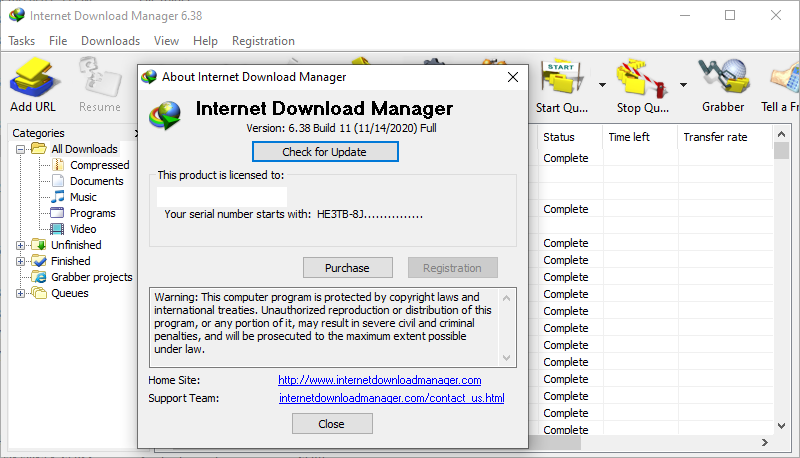This screenshot has width=800, height=458.
Task: Click the horizontal scroll right arrow
Action: (x=764, y=443)
